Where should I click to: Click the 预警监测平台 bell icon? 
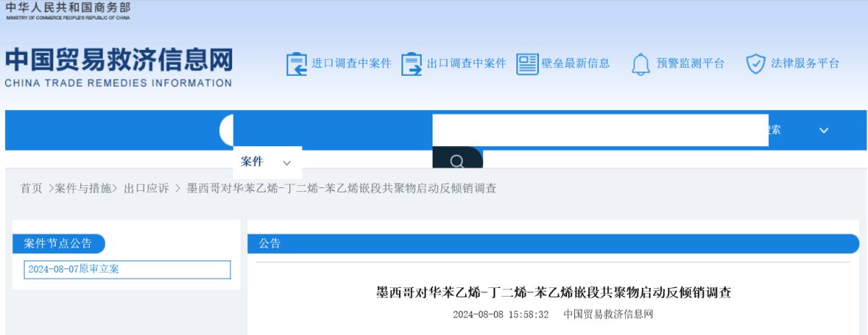pyautogui.click(x=641, y=64)
